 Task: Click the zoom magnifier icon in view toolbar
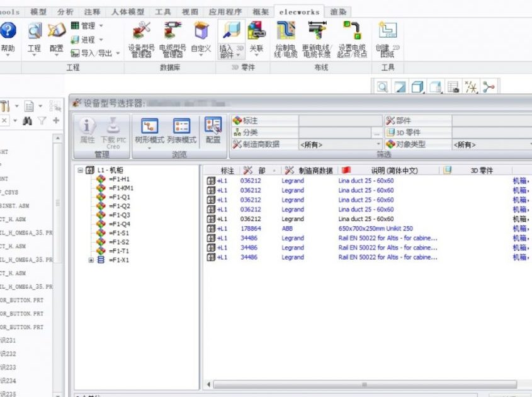click(x=382, y=87)
